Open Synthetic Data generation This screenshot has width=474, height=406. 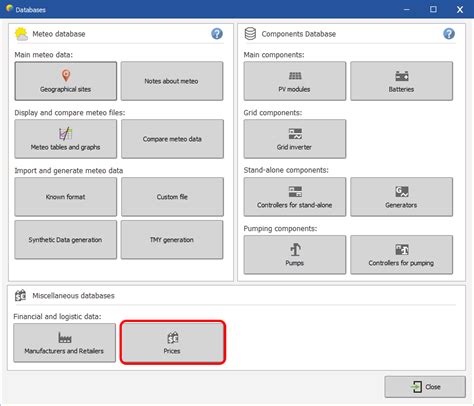click(66, 240)
